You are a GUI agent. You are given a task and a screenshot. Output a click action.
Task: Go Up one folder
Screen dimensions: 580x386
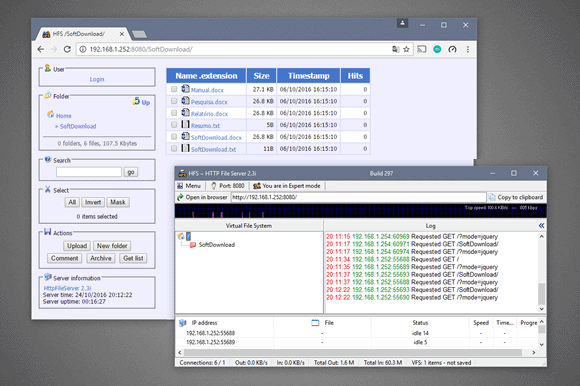pyautogui.click(x=142, y=102)
